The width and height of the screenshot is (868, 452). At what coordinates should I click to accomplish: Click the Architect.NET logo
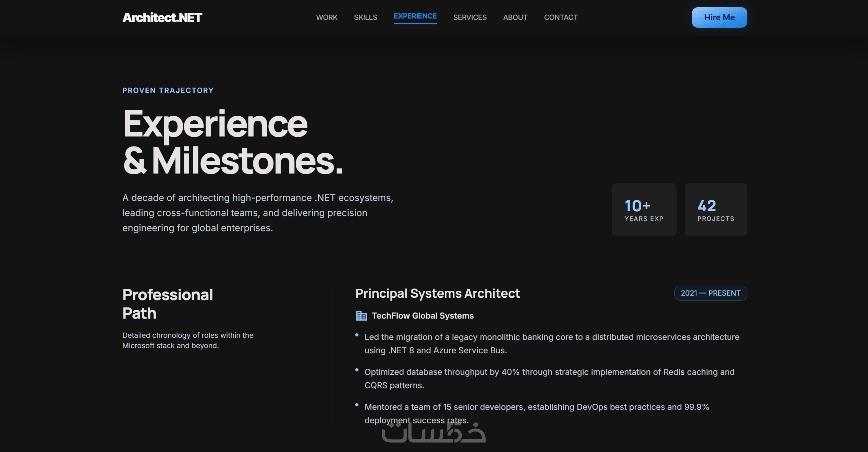[x=162, y=17]
